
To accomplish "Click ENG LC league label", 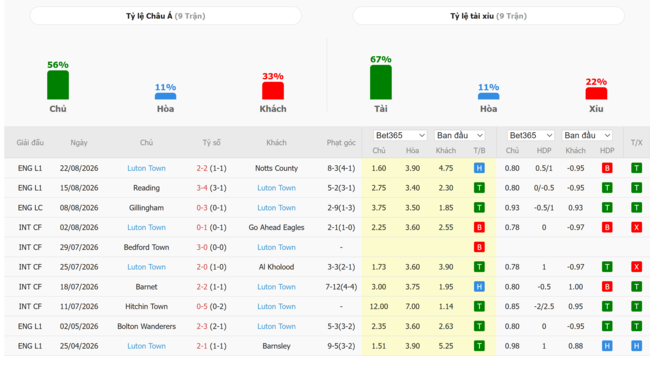I will 30,208.
